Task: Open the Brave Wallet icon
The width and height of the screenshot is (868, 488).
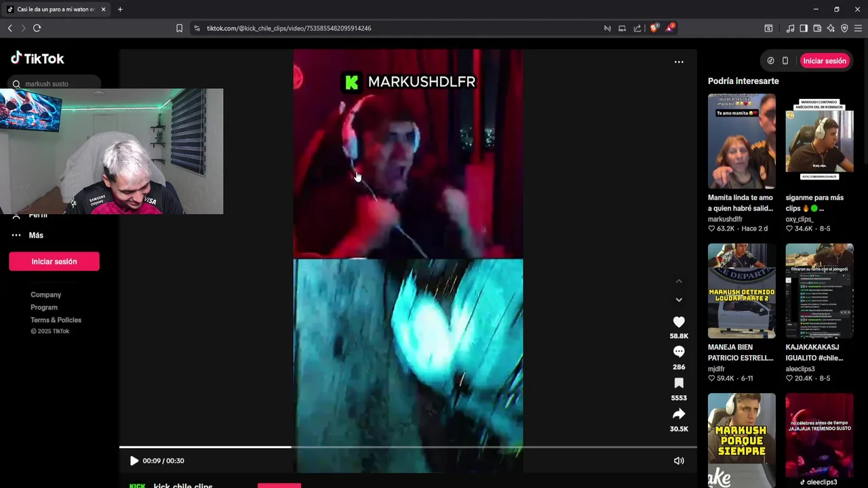Action: [817, 28]
